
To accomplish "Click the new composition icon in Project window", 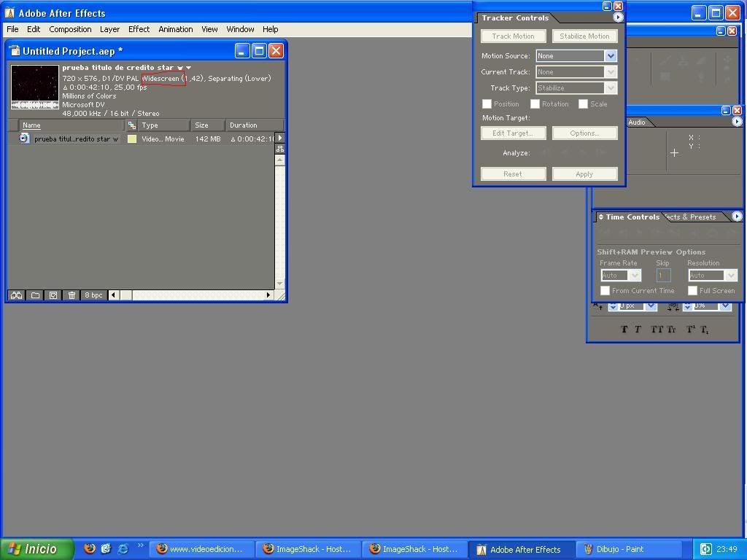I will coord(53,295).
